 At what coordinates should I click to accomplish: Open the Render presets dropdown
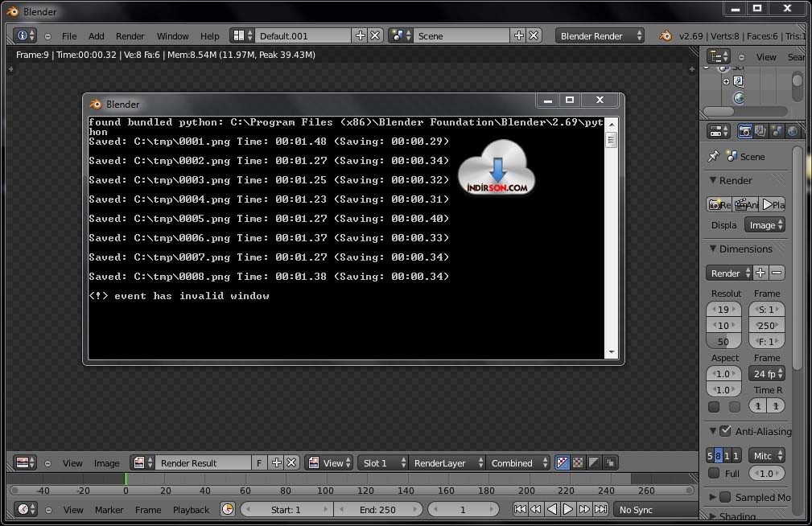tap(729, 273)
